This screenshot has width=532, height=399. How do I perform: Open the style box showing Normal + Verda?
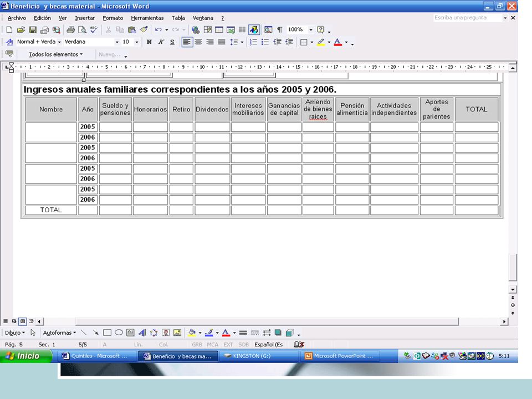(39, 42)
